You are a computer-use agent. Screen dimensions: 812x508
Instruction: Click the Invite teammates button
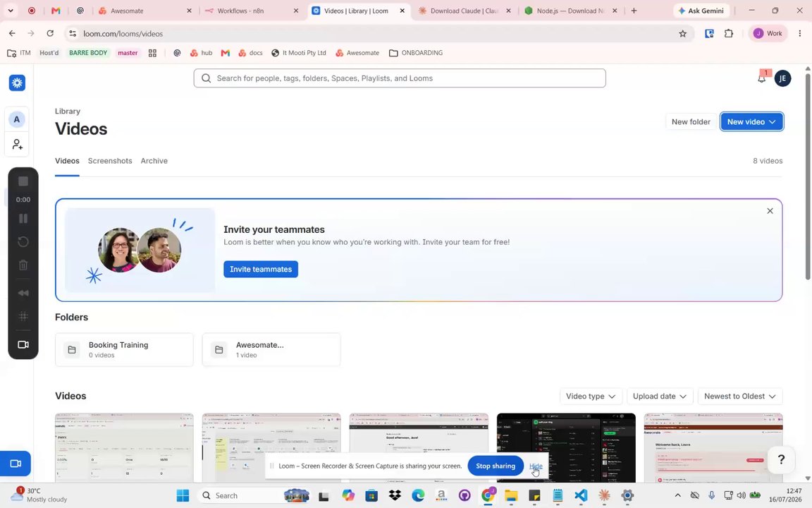tap(261, 269)
